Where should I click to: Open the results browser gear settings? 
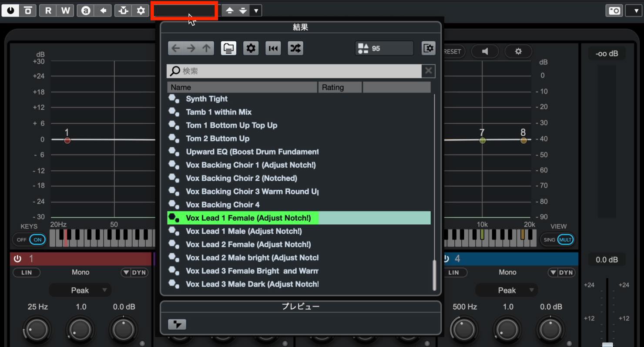pos(251,48)
